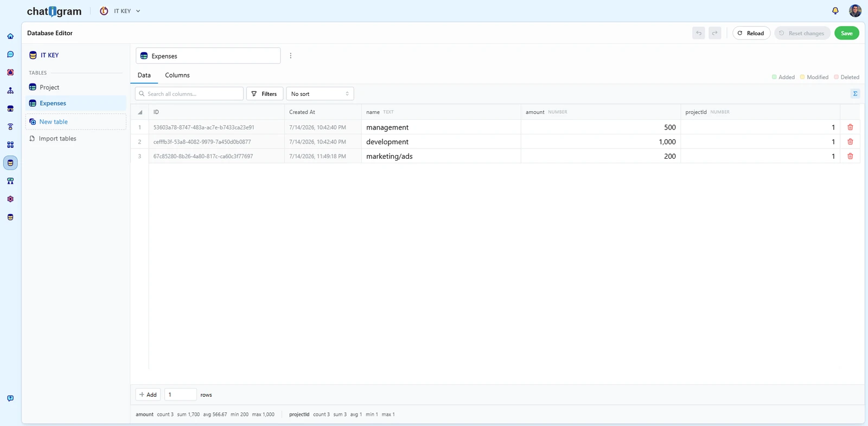The height and width of the screenshot is (426, 868).
Task: Delete the marketing/ads row
Action: (850, 156)
